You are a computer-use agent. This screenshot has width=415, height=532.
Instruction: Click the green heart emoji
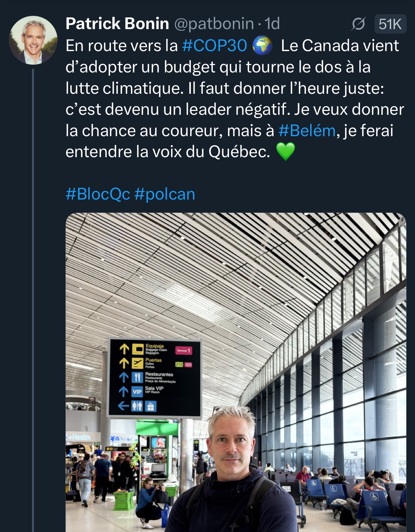point(285,152)
